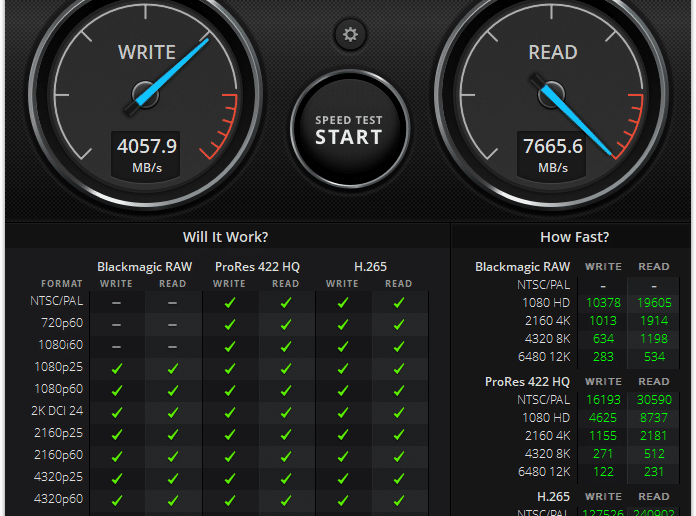
Task: Click H.265 read checkmark for 2160p25
Action: tap(399, 434)
